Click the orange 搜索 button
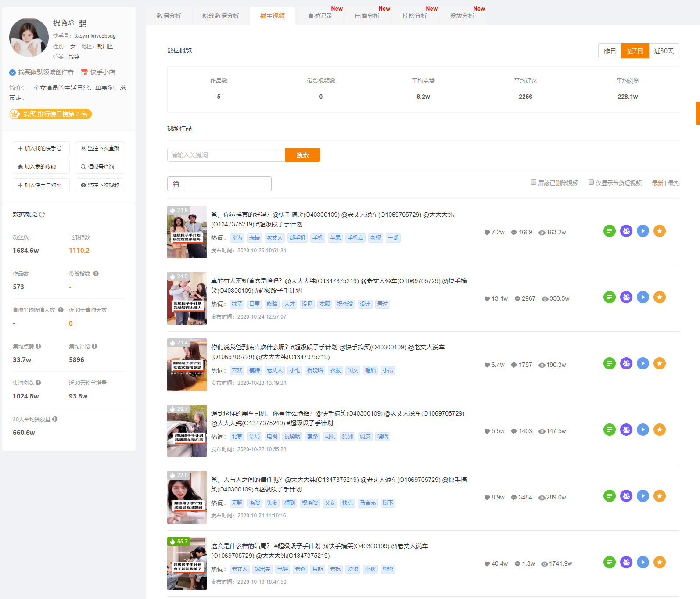The width and height of the screenshot is (700, 599). pos(302,155)
